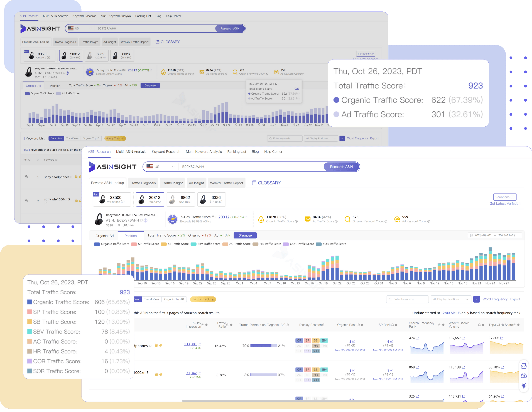The width and height of the screenshot is (532, 412).
Task: Click help icon beside 7-Day Traffic Score, front window
Action: click(x=213, y=217)
